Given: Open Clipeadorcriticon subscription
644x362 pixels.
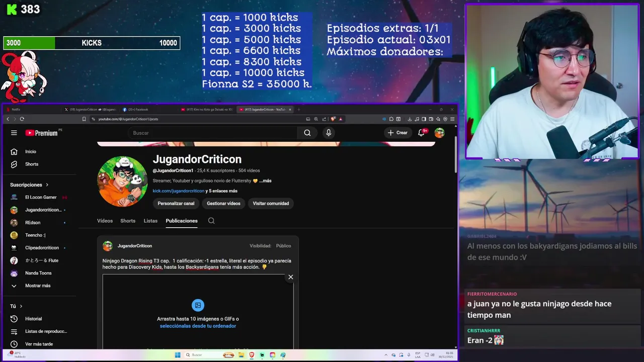Looking at the screenshot, I should coord(42,248).
